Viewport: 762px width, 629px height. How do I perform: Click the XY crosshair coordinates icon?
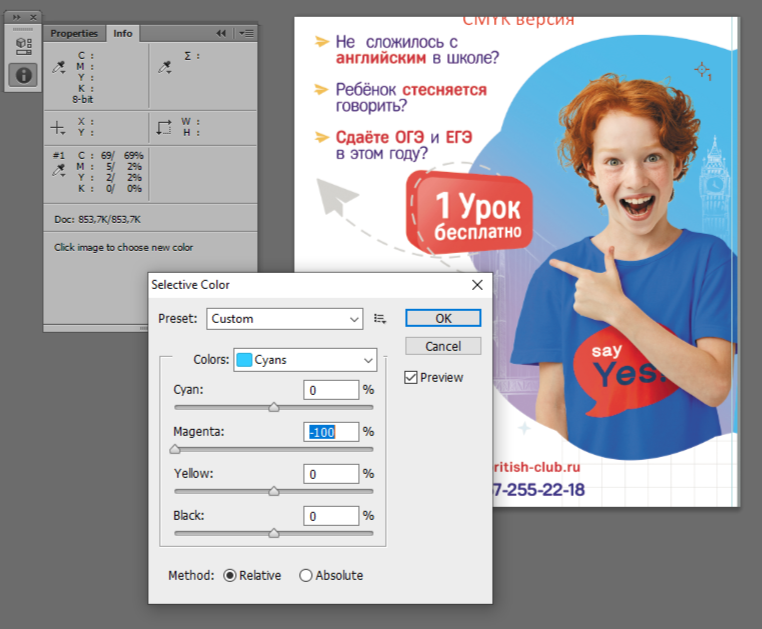coord(57,128)
